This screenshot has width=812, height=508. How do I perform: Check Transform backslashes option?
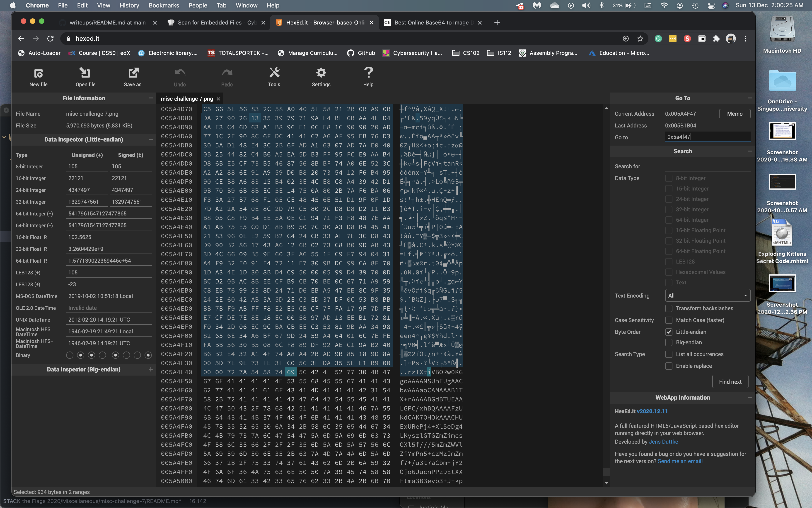(x=669, y=308)
